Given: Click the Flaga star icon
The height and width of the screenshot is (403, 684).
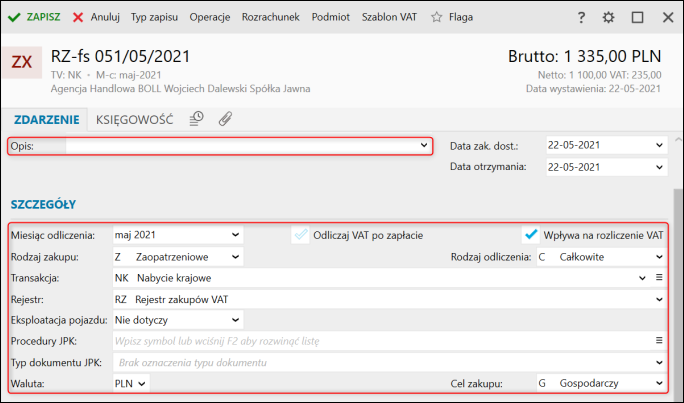Looking at the screenshot, I should [437, 17].
